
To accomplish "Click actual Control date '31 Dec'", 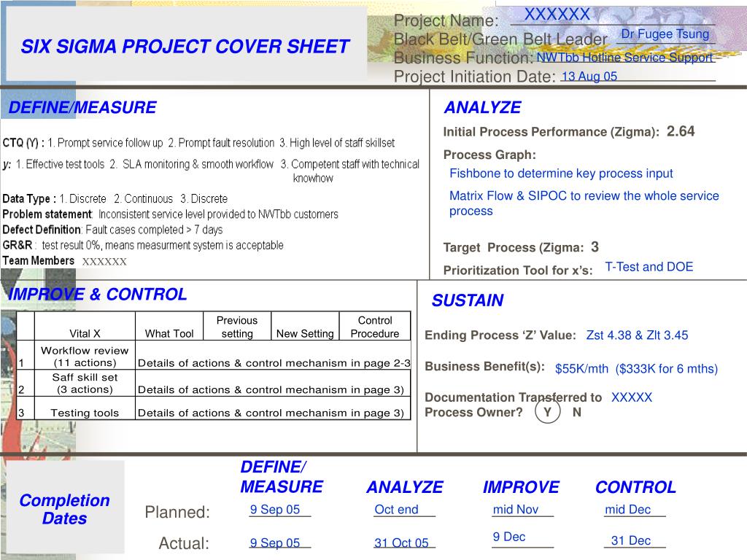I will 631,540.
